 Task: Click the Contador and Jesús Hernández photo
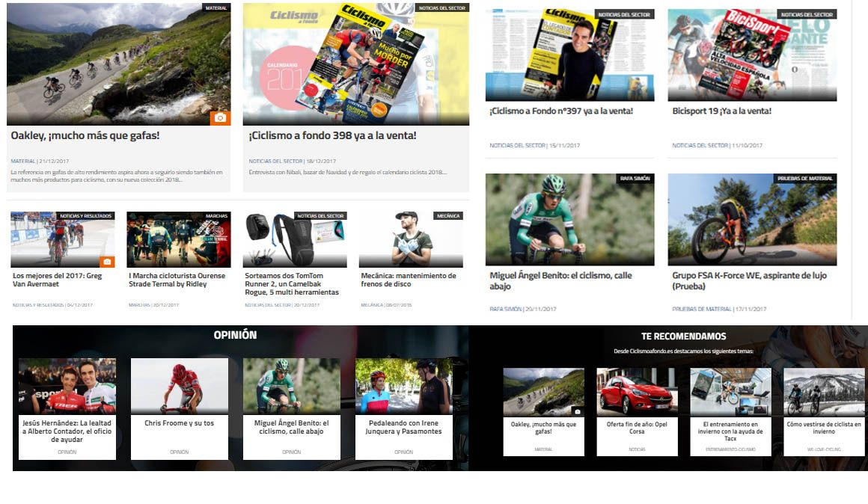67,386
